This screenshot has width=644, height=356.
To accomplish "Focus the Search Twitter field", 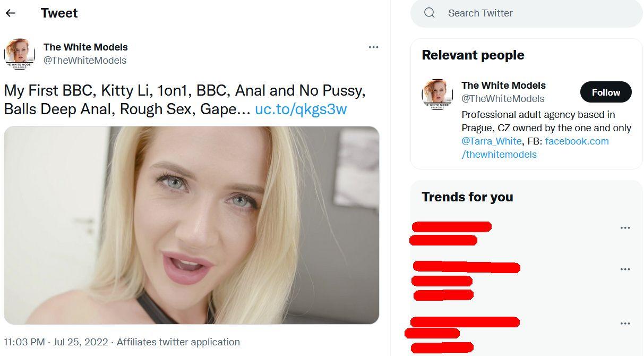I will pyautogui.click(x=531, y=13).
